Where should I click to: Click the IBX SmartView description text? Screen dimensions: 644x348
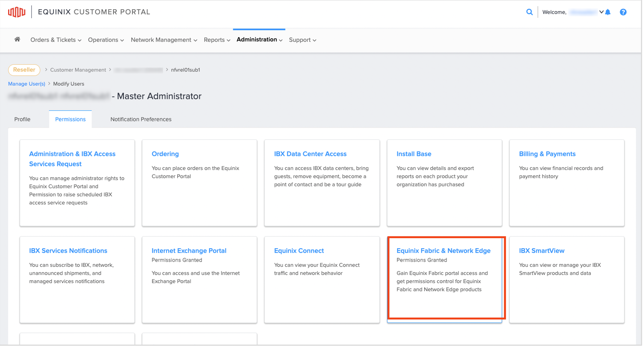pyautogui.click(x=560, y=269)
